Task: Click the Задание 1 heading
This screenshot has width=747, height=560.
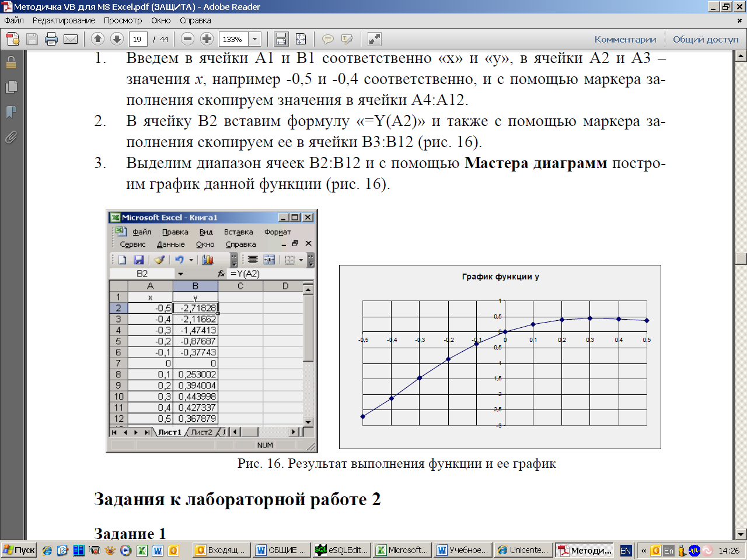Action: click(x=130, y=534)
